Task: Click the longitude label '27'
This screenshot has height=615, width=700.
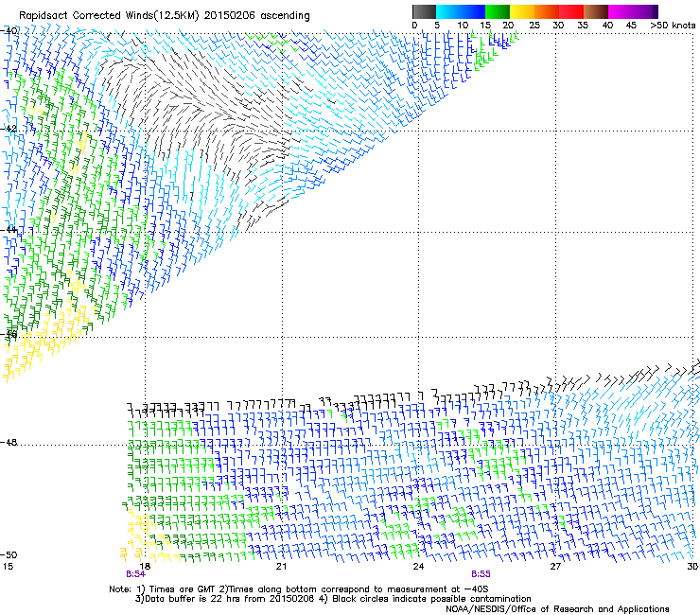Action: coord(555,567)
